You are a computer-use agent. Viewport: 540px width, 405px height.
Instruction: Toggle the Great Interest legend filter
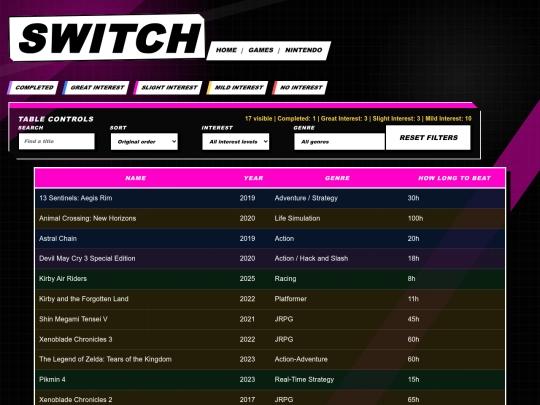tap(96, 87)
